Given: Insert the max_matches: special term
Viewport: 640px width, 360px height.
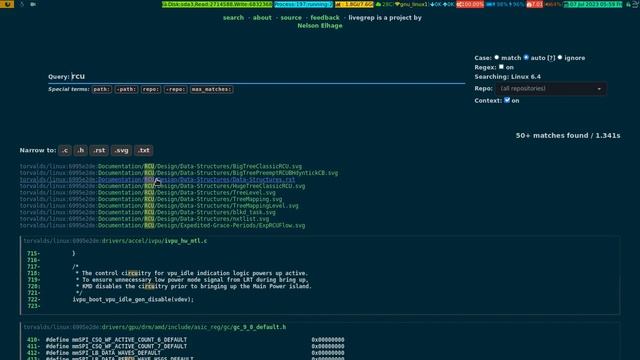Looking at the screenshot, I should pyautogui.click(x=211, y=89).
